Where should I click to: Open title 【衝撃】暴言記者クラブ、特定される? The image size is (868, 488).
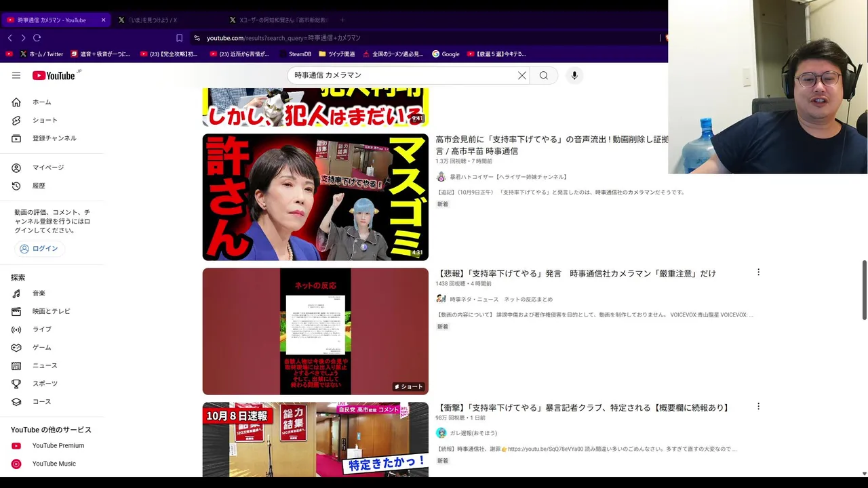[x=584, y=407]
